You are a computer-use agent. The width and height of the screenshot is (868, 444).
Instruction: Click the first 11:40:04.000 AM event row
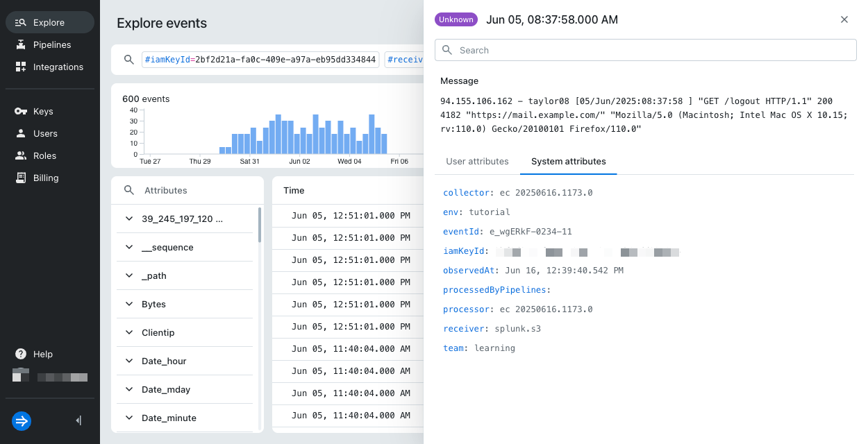click(x=348, y=349)
